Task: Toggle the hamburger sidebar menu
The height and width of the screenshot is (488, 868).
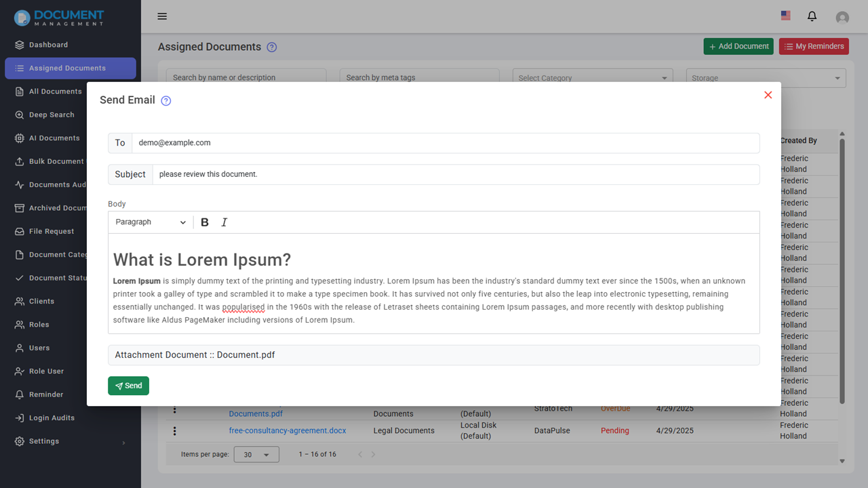Action: pos(162,16)
